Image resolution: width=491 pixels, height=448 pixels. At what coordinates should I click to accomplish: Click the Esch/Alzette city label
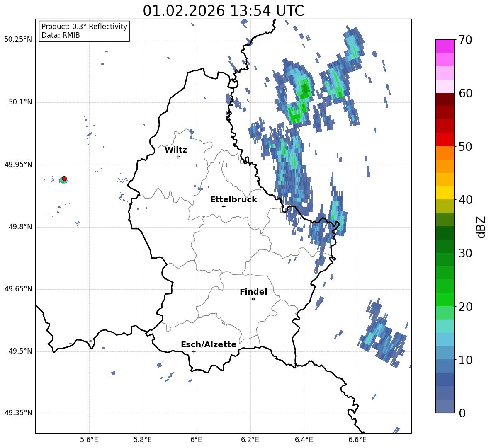[x=209, y=344]
